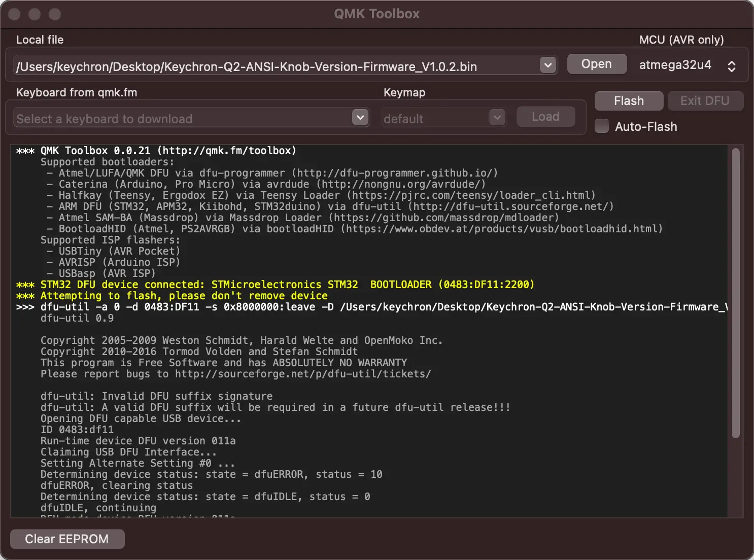Click the Copyright 2010-2016 line
754x560 pixels.
point(199,352)
